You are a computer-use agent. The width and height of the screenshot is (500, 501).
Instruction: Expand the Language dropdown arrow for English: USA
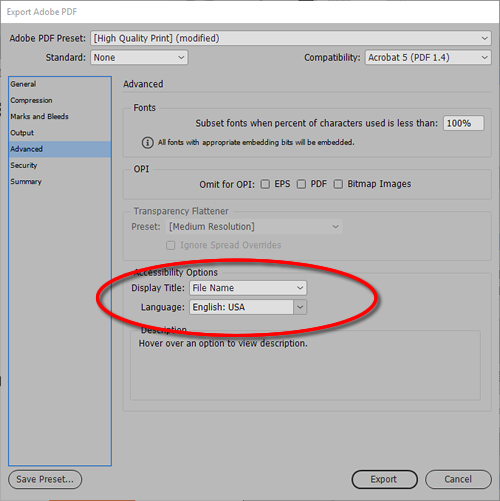pos(300,307)
